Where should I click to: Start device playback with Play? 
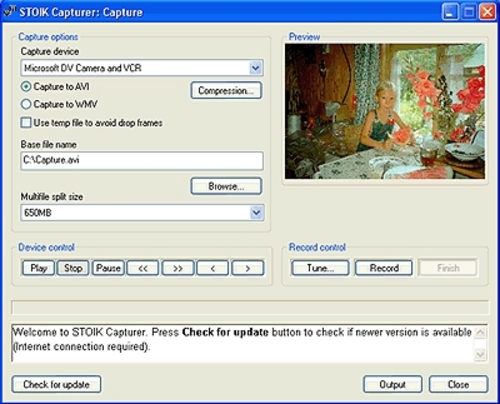pos(38,268)
